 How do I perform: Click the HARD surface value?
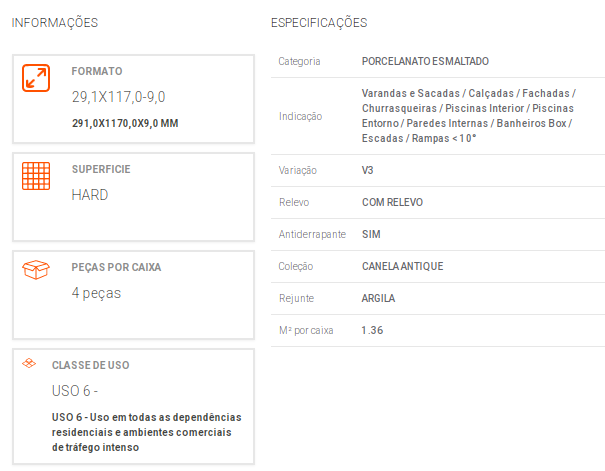[90, 195]
